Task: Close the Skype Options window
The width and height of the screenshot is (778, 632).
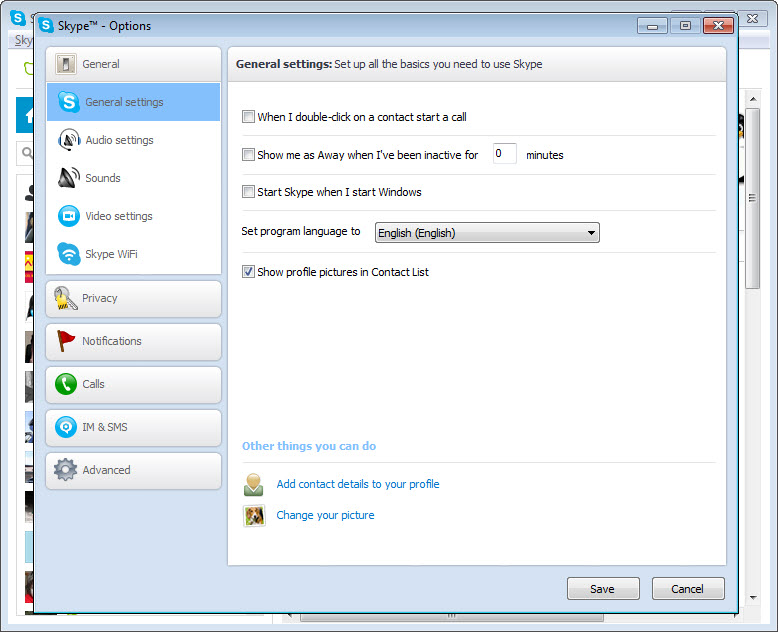Action: [x=718, y=26]
